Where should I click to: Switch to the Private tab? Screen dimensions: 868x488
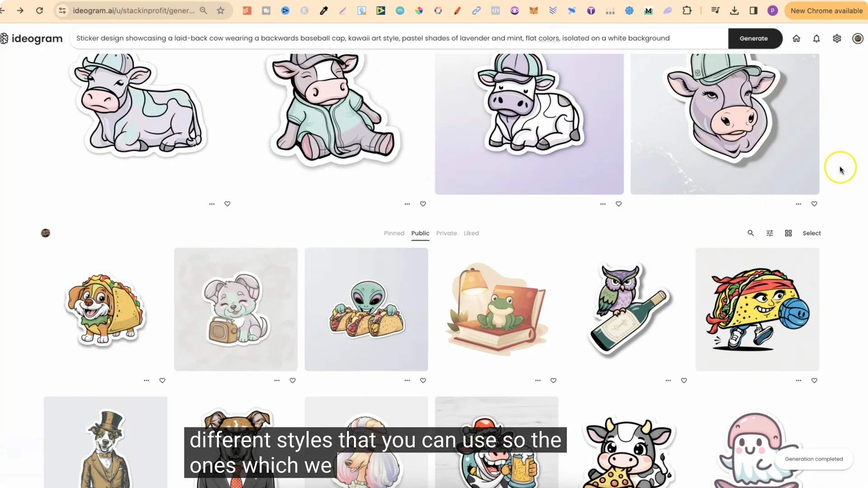coord(446,233)
